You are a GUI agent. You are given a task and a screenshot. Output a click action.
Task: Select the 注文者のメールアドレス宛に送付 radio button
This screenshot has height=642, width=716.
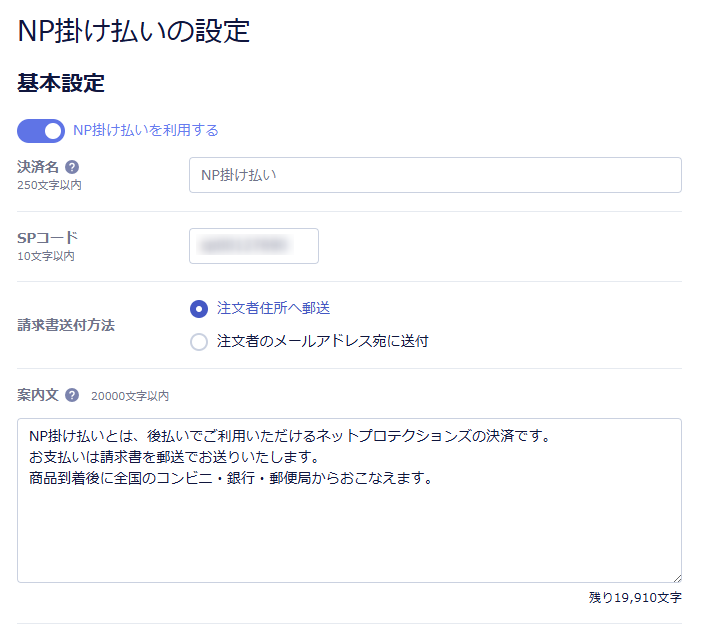pos(199,342)
